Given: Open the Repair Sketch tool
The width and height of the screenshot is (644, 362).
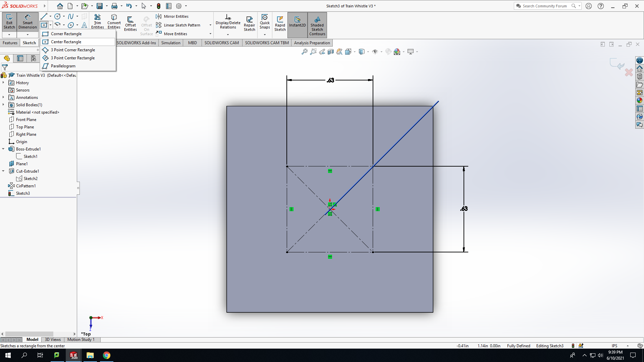Looking at the screenshot, I should pos(249,23).
